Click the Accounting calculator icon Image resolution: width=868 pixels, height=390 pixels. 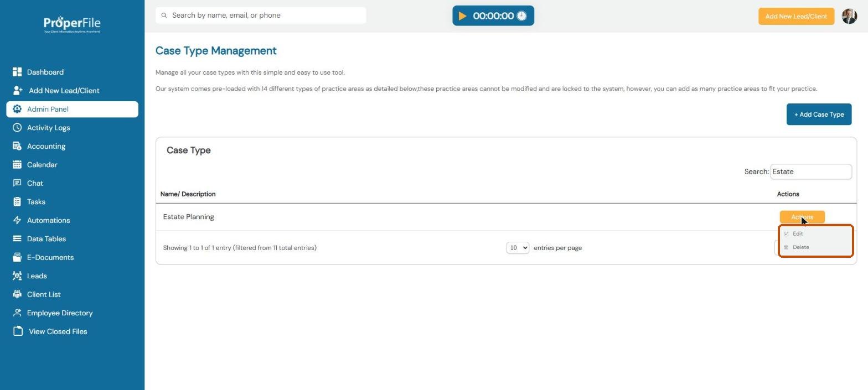click(x=17, y=146)
